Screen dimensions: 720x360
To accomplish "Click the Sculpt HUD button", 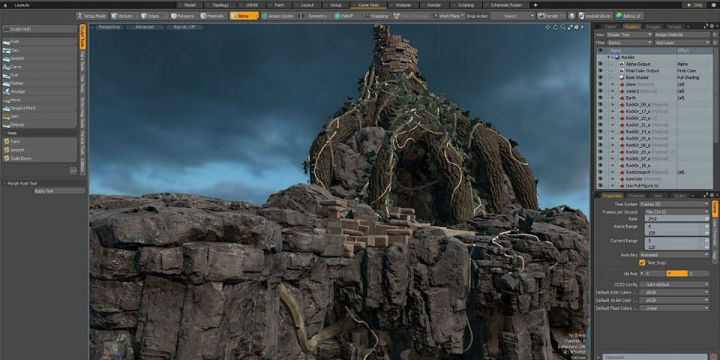I will pos(39,28).
